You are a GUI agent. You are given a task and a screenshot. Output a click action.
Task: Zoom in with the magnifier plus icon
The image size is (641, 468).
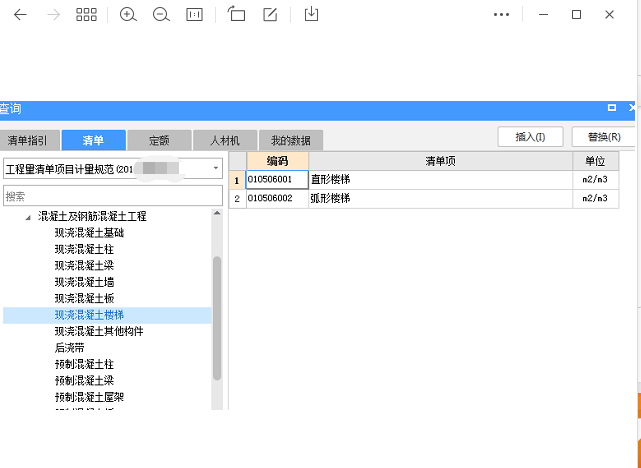128,15
